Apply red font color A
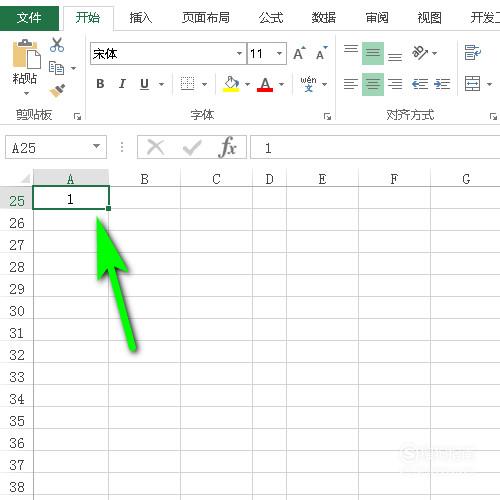Viewport: 500px width, 500px height. [x=265, y=84]
